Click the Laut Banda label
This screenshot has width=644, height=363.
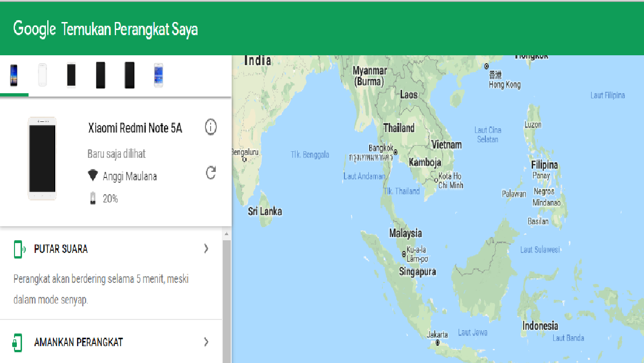tap(568, 338)
